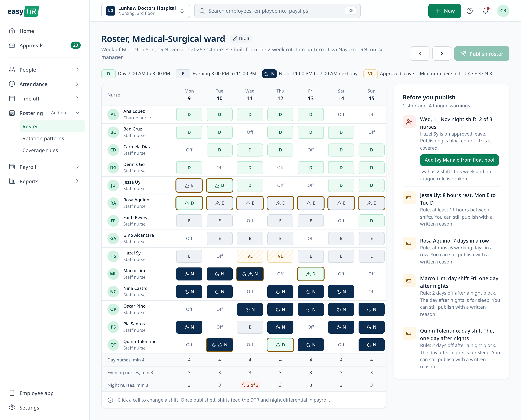The image size is (521, 420).
Task: Open Employee app link
Action: (x=45, y=393)
